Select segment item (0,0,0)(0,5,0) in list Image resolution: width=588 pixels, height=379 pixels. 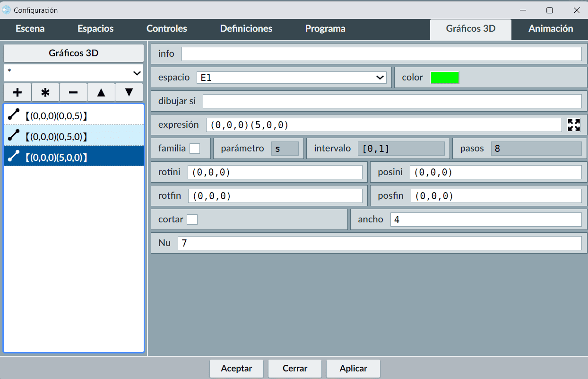(x=74, y=135)
